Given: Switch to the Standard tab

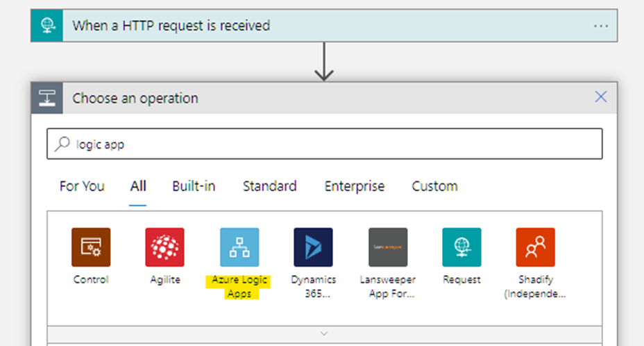Looking at the screenshot, I should tap(270, 186).
